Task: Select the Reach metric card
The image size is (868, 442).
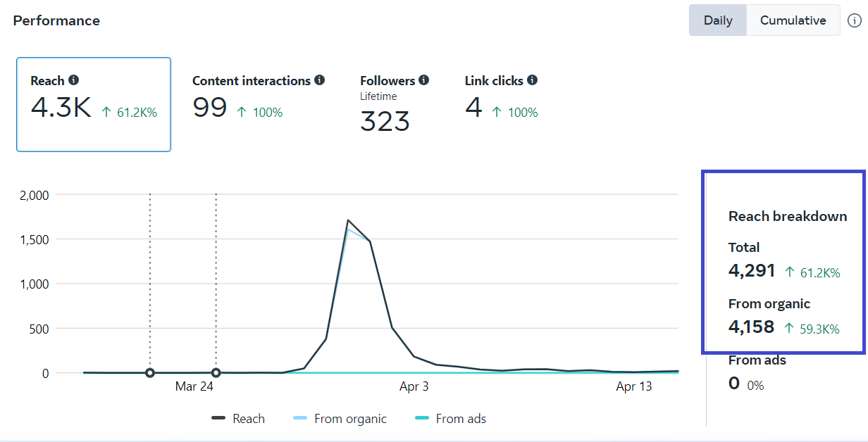Action: pos(94,104)
